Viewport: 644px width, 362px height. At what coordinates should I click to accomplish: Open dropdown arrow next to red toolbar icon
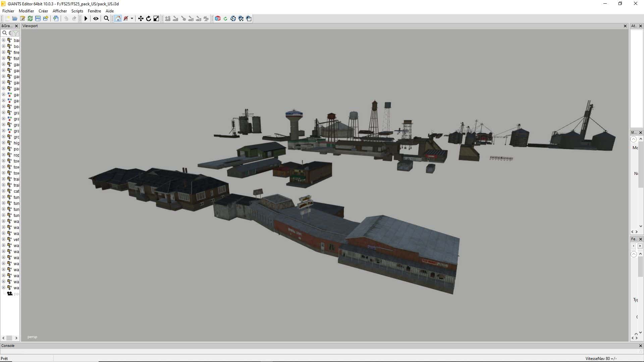(x=132, y=19)
